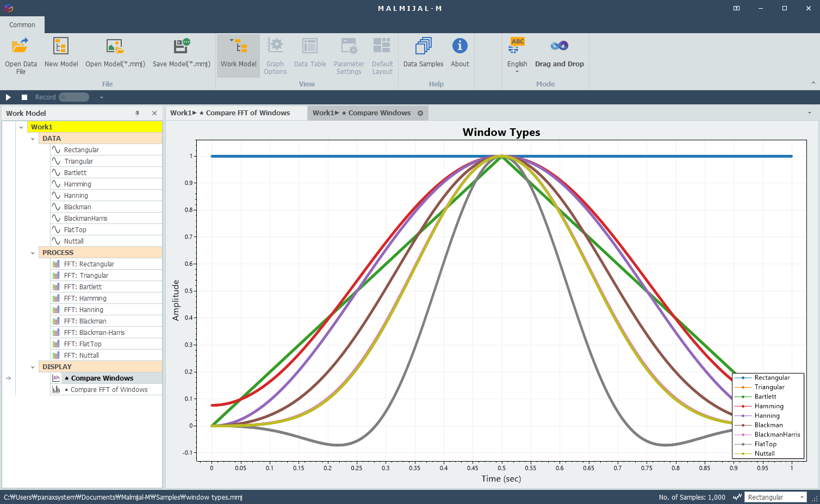
Task: Reset to Default Layout
Action: pyautogui.click(x=382, y=55)
